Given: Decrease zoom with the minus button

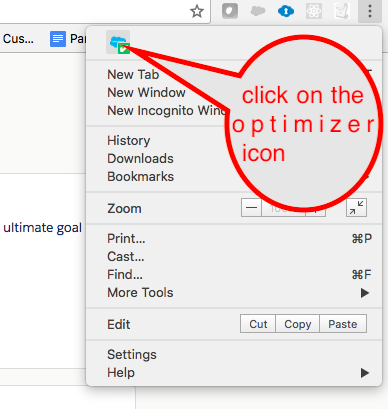Looking at the screenshot, I should [251, 208].
